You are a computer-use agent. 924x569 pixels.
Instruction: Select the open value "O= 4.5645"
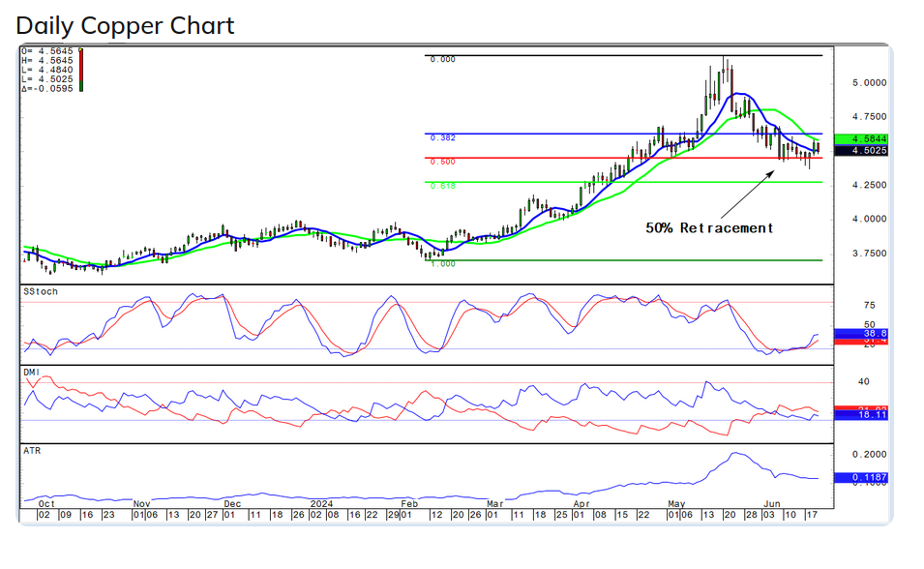(x=47, y=51)
